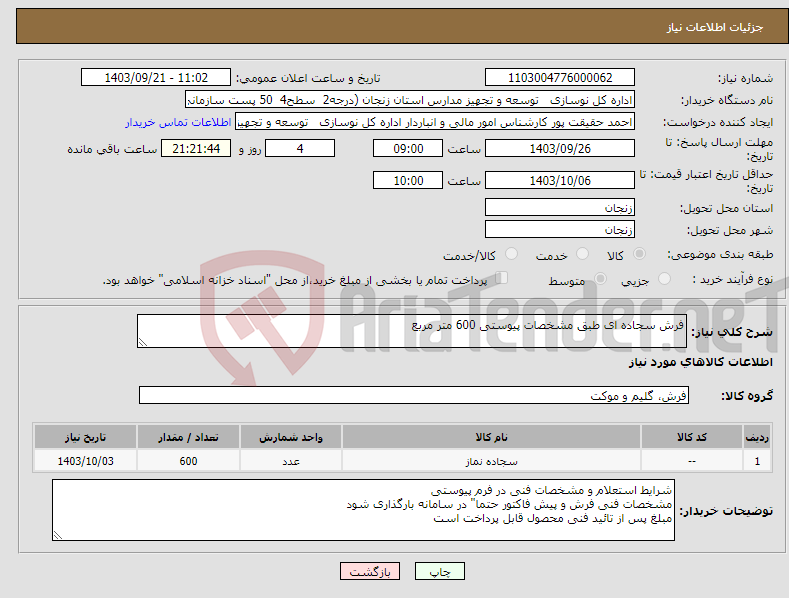Click the remaining days field showing 4
Image resolution: width=789 pixels, height=598 pixels.
coord(300,148)
